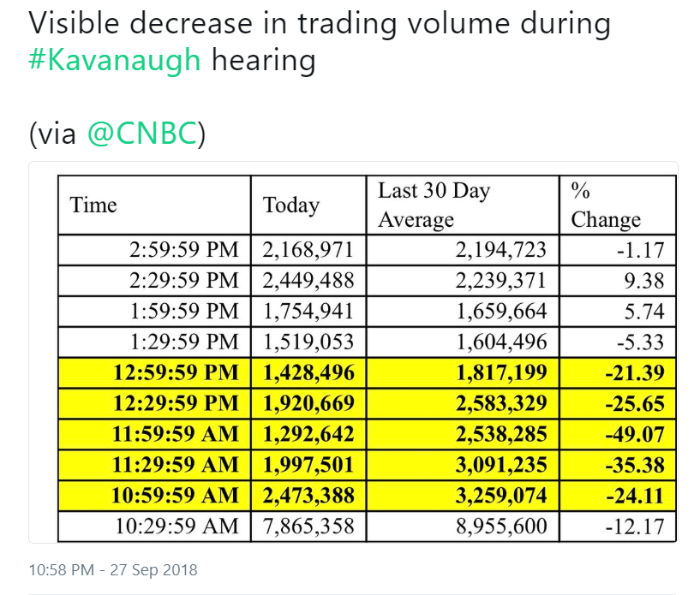Image resolution: width=700 pixels, height=595 pixels.
Task: Select the 2,449,488 volume cell
Action: (x=308, y=281)
